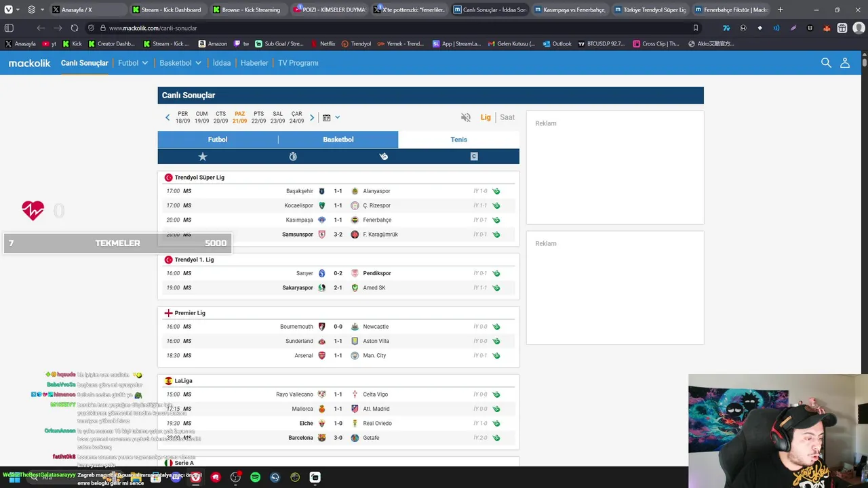
Task: Open the Premier Lig league link
Action: [190, 313]
